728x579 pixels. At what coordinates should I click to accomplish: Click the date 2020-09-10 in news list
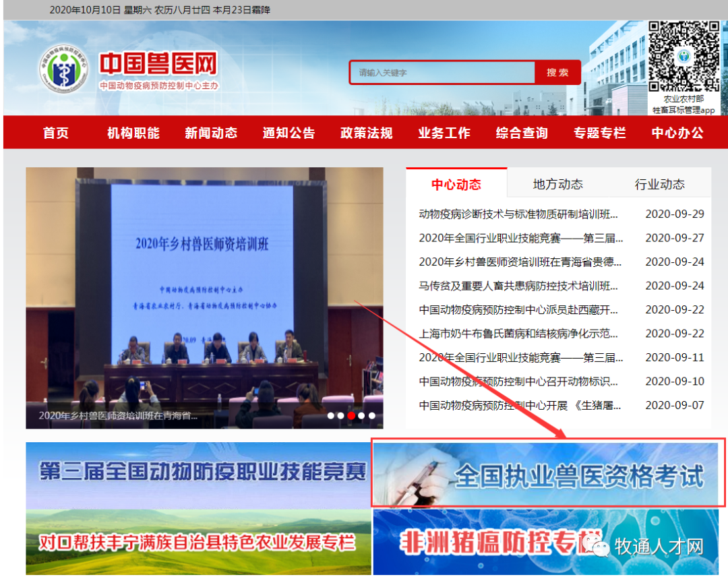(x=675, y=382)
